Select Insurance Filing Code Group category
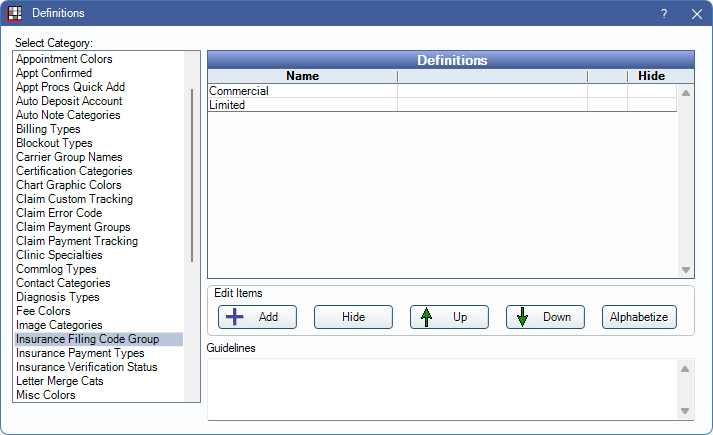The height and width of the screenshot is (435, 713). 85,339
